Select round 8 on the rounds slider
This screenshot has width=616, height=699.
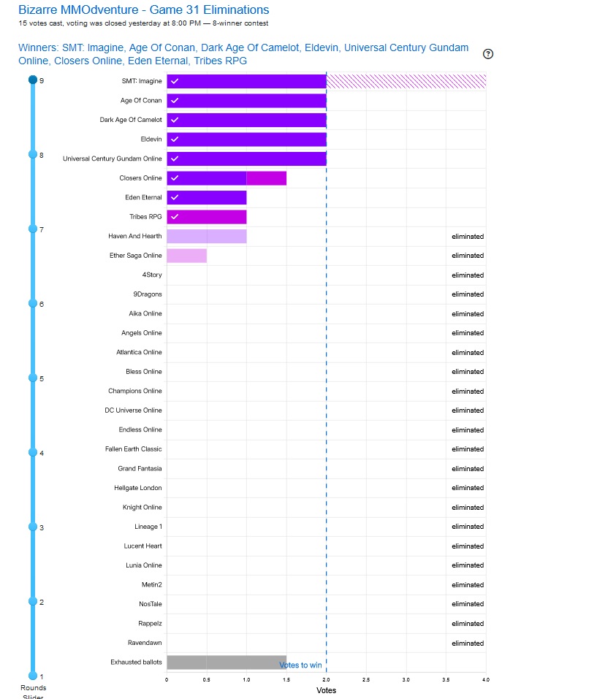(33, 154)
